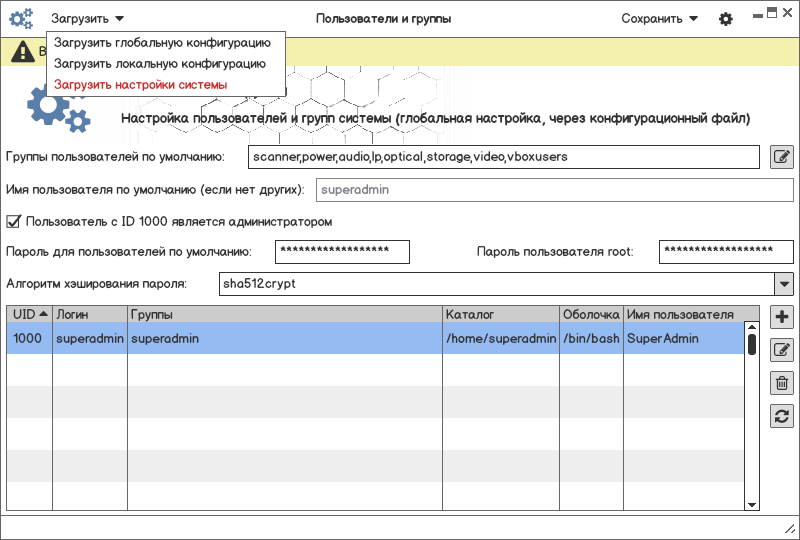Expand the Сохранить dropdown menu
The height and width of the screenshot is (540, 800).
coord(659,18)
